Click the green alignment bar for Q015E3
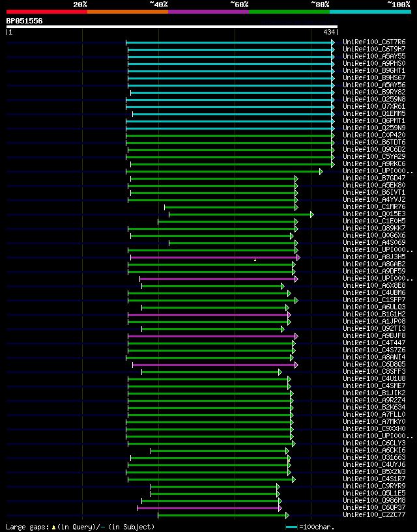Image resolution: width=417 pixels, height=532 pixels. click(x=241, y=214)
